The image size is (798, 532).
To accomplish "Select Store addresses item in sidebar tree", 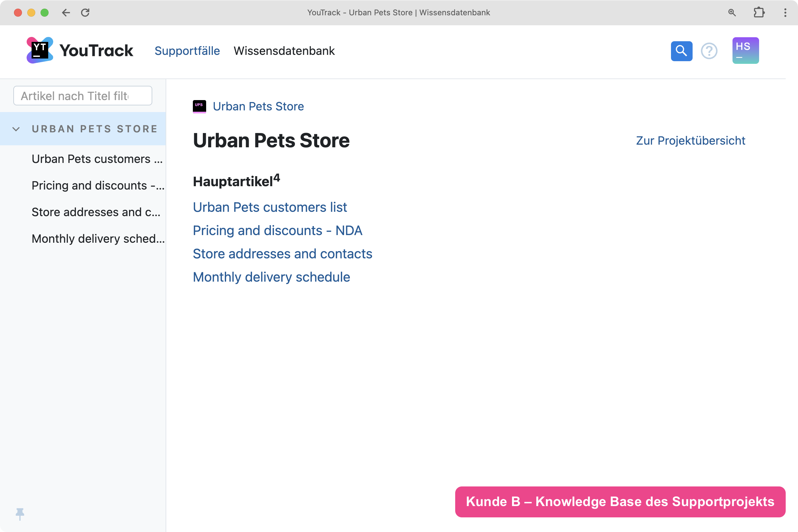I will click(96, 212).
